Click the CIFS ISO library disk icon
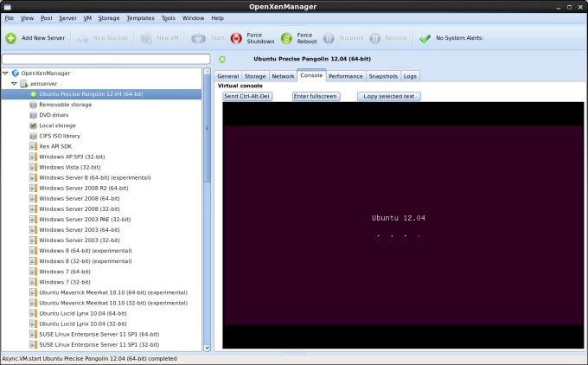Image resolution: width=588 pixels, height=365 pixels. (x=34, y=136)
